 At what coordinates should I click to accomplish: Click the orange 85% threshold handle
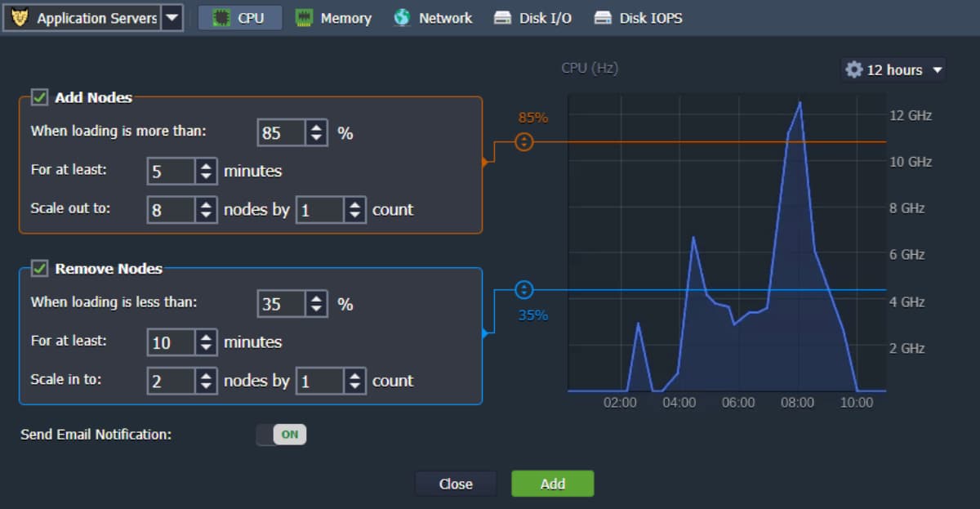[x=524, y=142]
